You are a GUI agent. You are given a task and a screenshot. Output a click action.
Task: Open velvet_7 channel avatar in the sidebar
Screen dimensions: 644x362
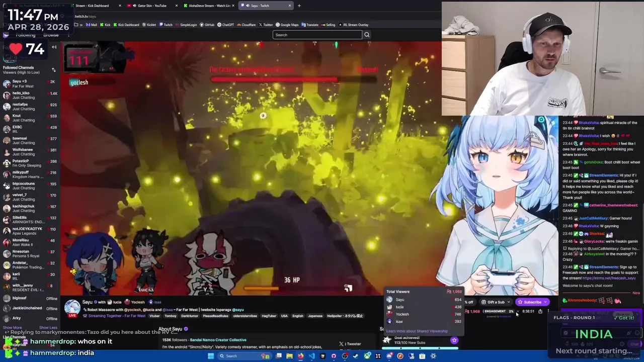pyautogui.click(x=7, y=197)
